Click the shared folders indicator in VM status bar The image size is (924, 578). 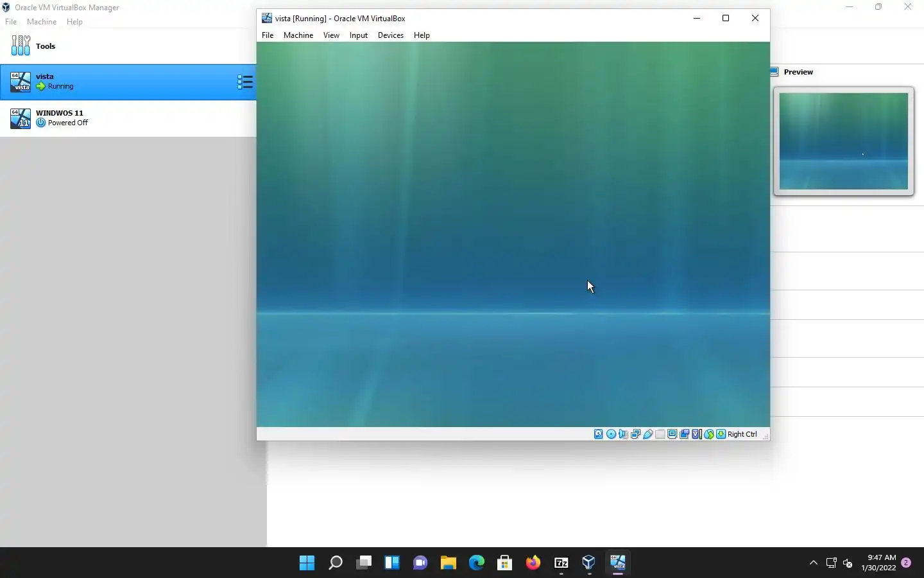660,434
